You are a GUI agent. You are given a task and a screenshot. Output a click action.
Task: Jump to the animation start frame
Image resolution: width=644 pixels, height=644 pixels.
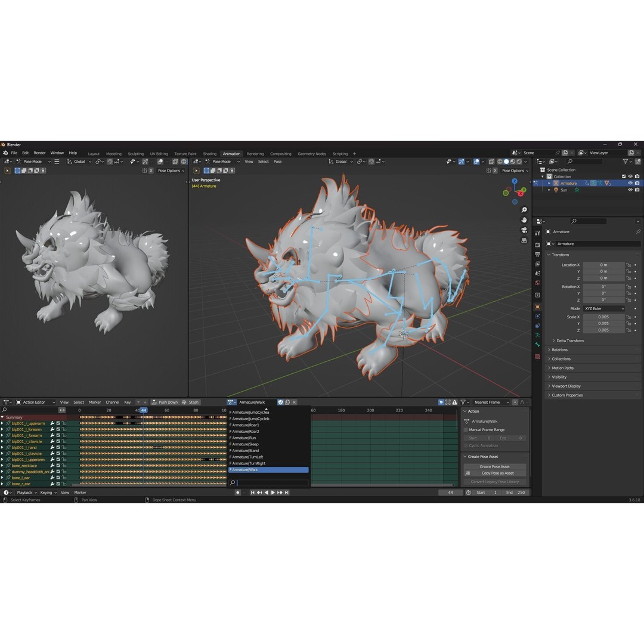[253, 493]
